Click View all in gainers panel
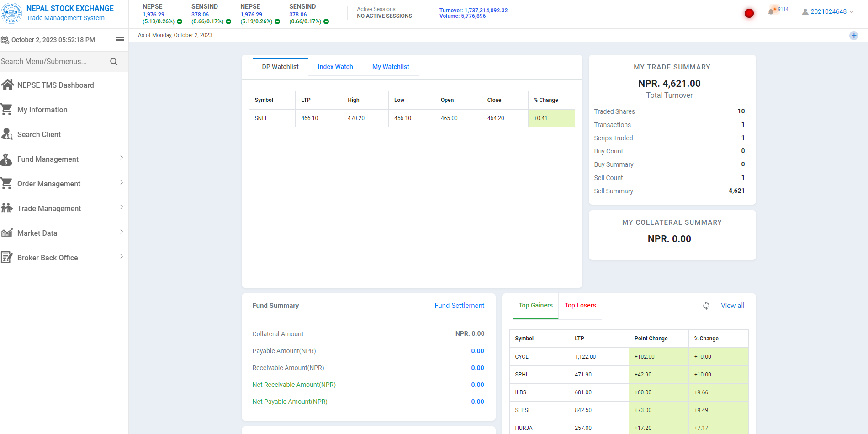The image size is (868, 434). [x=732, y=306]
